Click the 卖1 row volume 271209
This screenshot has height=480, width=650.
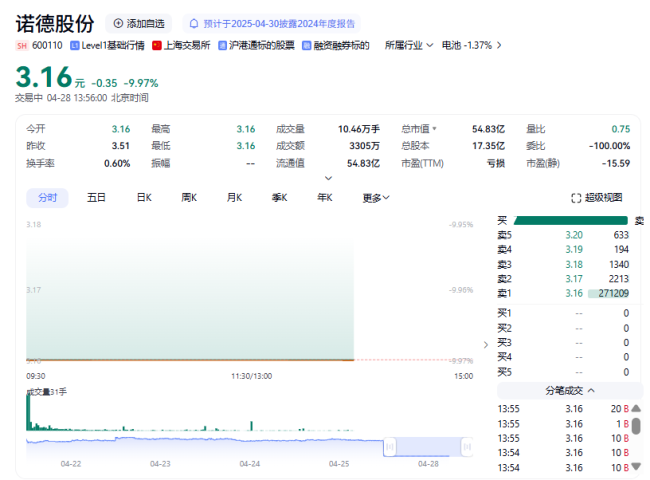click(614, 293)
